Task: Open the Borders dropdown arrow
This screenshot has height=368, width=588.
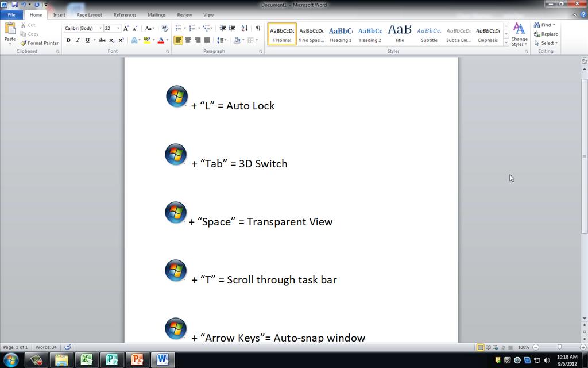Action: (257, 40)
